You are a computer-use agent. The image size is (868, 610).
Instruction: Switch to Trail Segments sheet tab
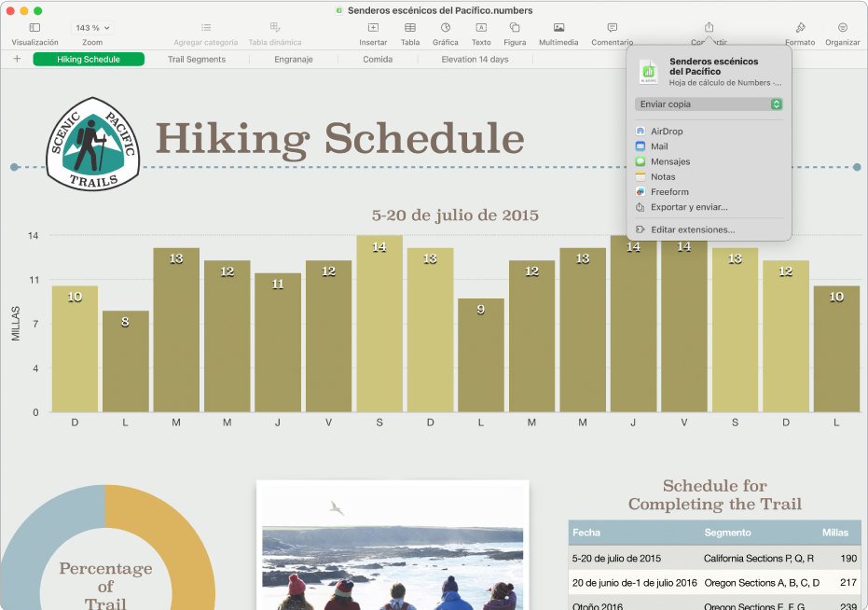pos(197,59)
